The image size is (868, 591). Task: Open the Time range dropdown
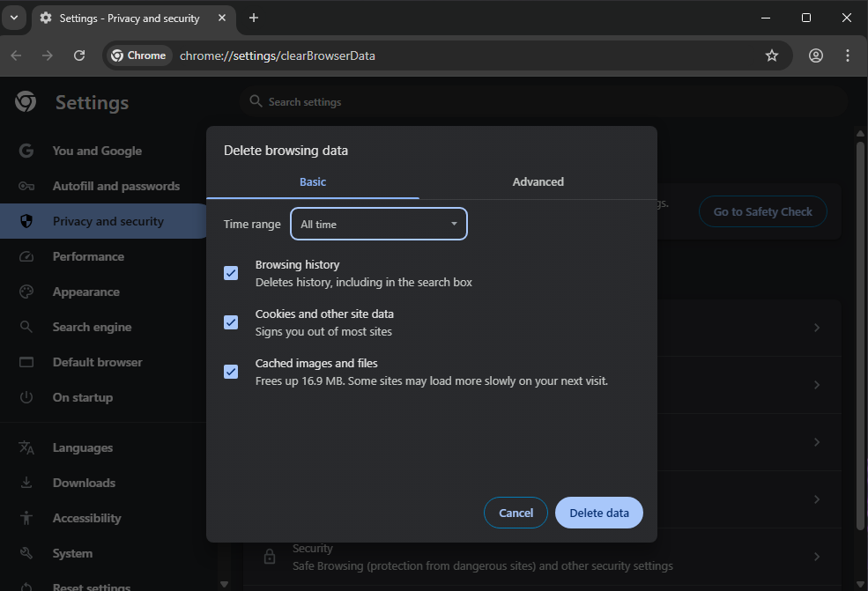point(379,224)
